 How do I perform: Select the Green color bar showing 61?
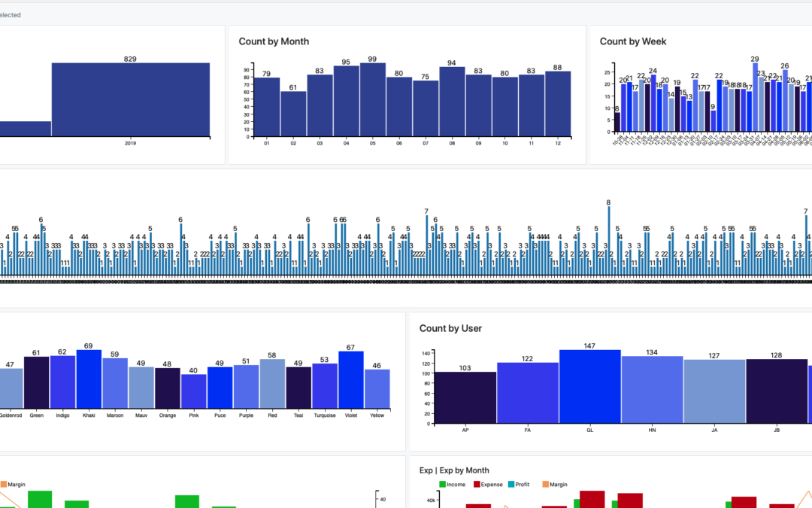coord(36,382)
